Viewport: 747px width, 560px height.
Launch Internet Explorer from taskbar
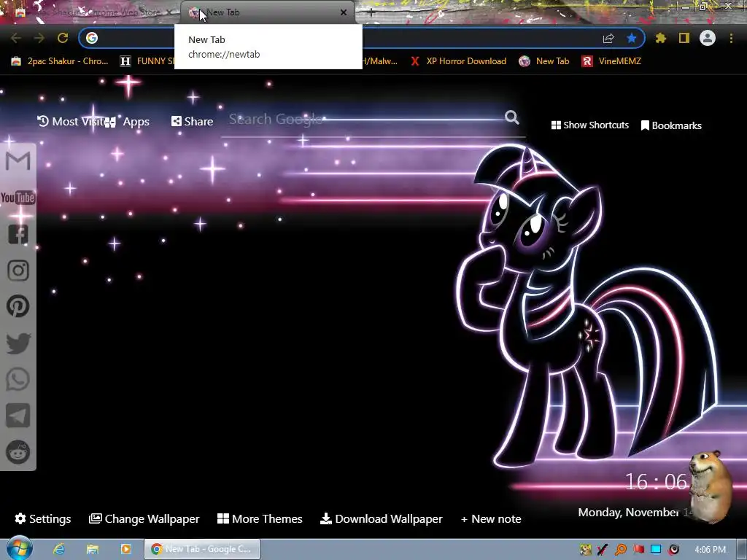(59, 549)
